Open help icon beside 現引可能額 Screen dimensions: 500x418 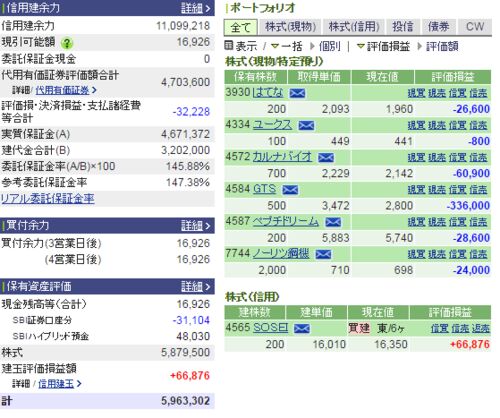67,43
